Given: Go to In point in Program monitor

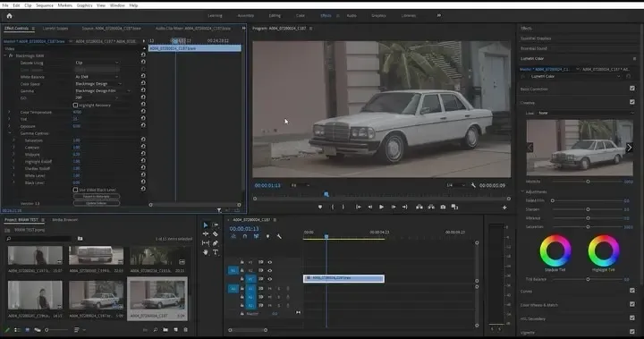Looking at the screenshot, I should tap(358, 208).
